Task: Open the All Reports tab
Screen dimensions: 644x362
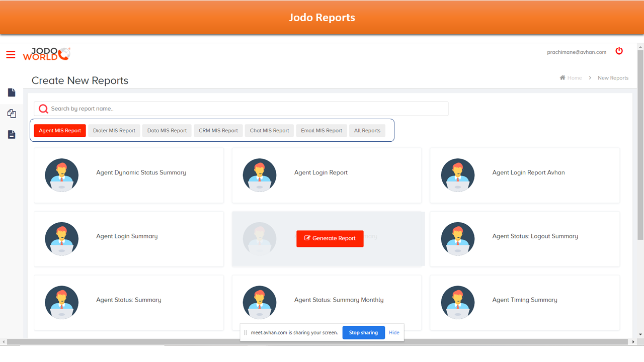Action: point(367,131)
